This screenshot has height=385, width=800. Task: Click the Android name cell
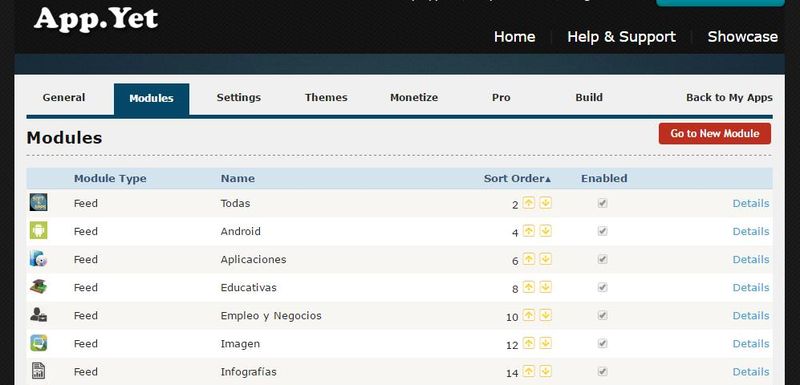coord(240,231)
